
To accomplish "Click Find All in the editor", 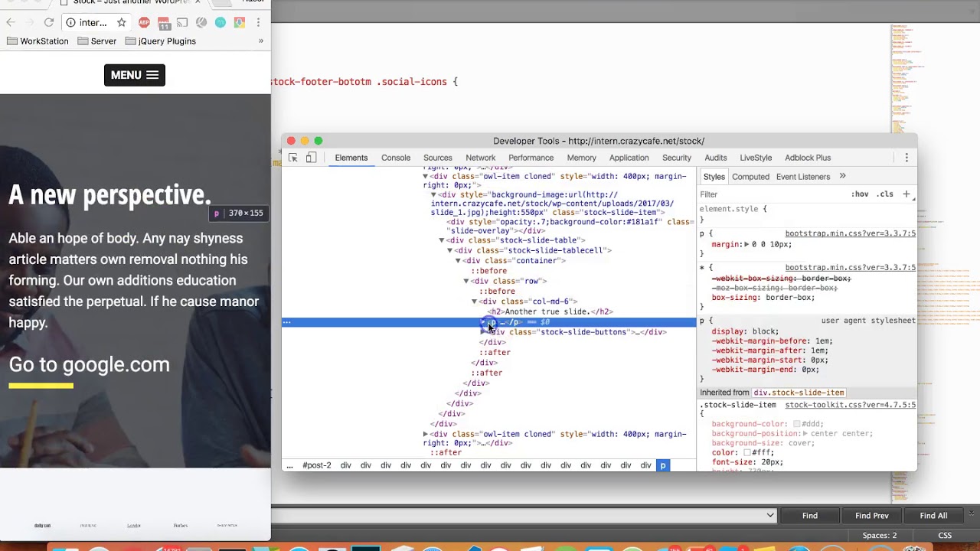I will point(933,516).
